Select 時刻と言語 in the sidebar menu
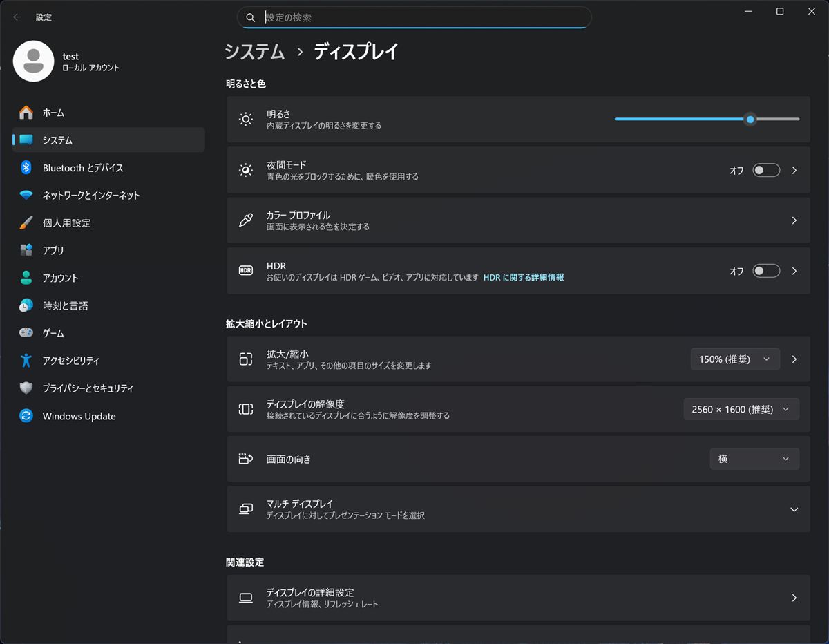The height and width of the screenshot is (644, 829). (65, 305)
